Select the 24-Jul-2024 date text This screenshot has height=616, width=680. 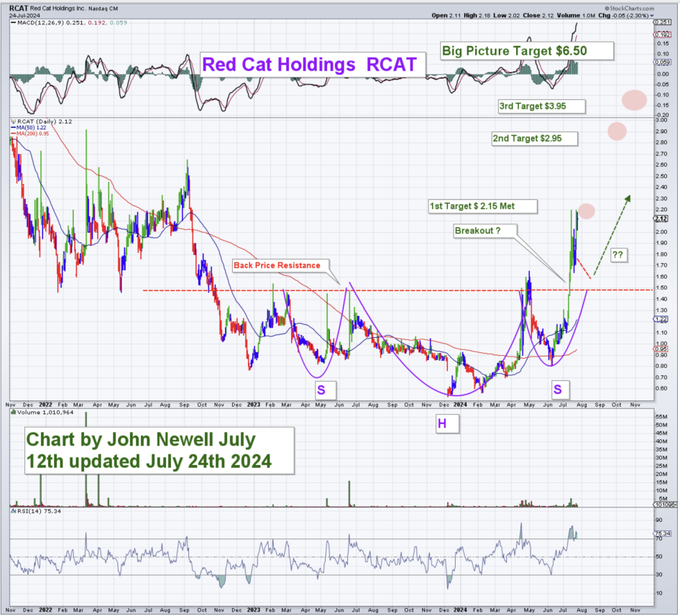click(x=24, y=16)
